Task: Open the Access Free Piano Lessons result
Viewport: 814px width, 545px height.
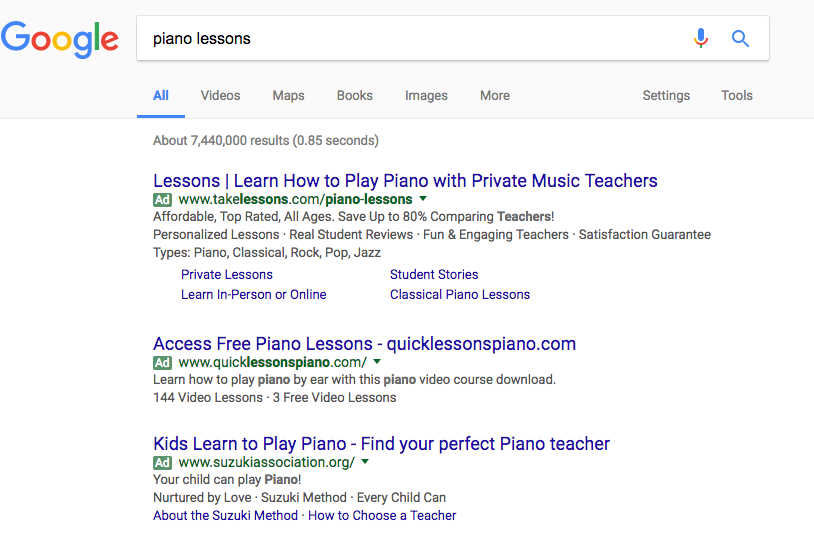Action: click(x=364, y=344)
